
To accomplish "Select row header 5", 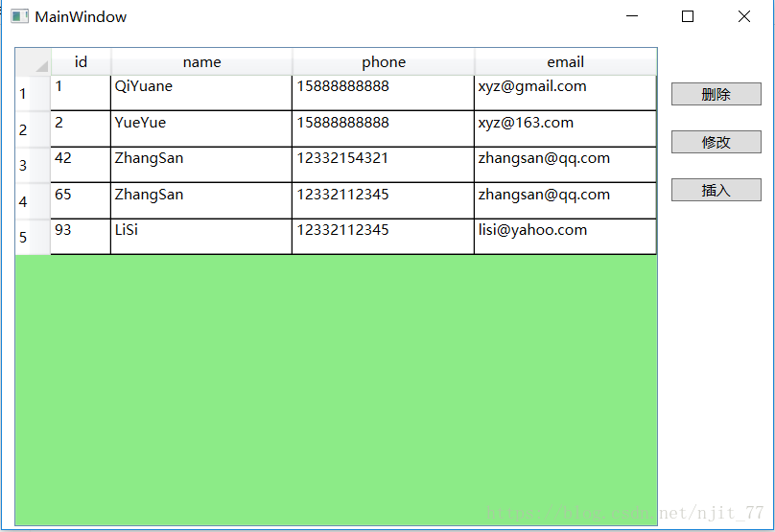I will pyautogui.click(x=34, y=237).
